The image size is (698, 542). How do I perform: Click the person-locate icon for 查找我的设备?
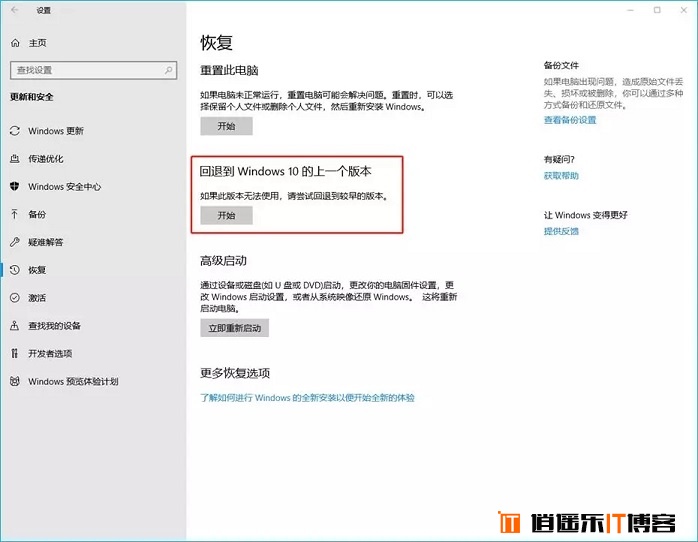(x=15, y=326)
